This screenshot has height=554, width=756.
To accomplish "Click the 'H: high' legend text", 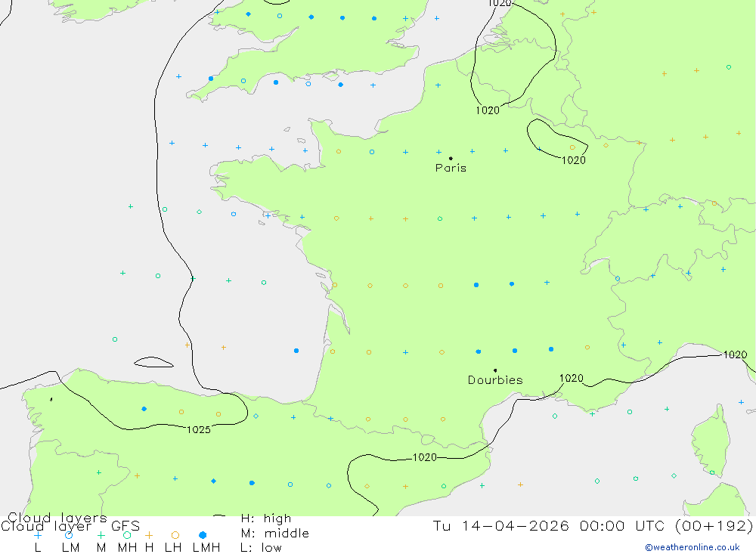I will pos(266,518).
